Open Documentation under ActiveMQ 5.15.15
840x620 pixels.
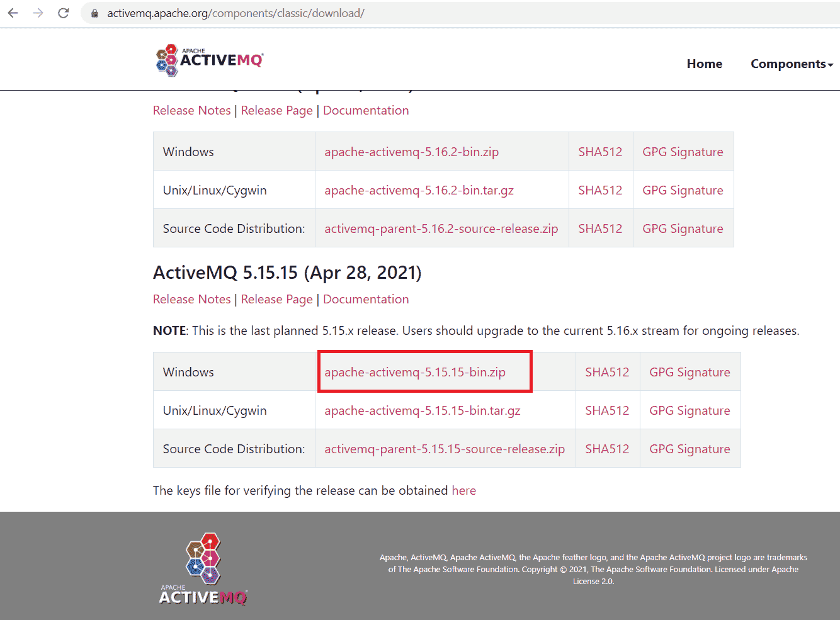pos(366,299)
